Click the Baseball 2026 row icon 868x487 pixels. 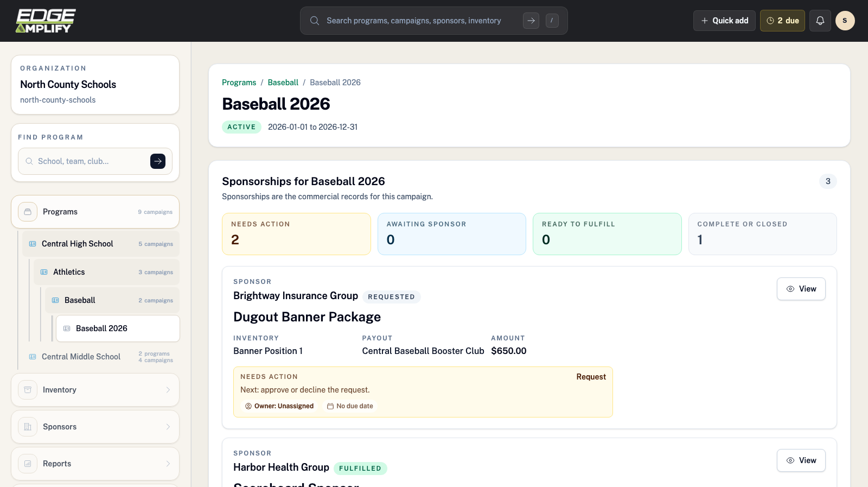(67, 328)
